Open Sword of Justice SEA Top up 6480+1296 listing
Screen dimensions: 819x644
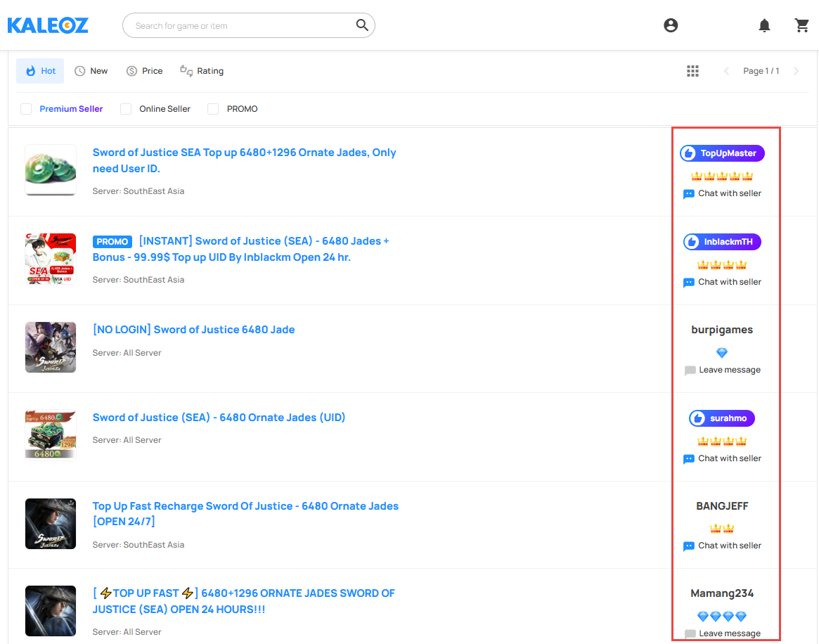coord(245,160)
